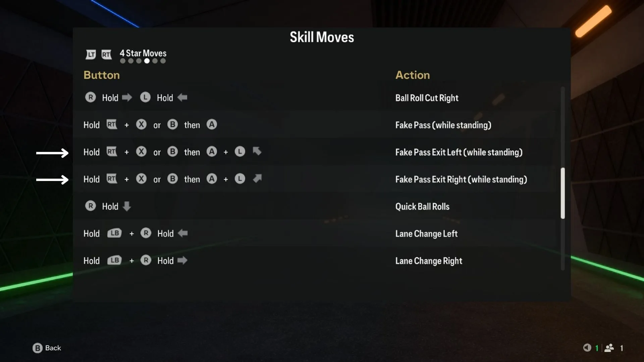Viewport: 644px width, 362px height.
Task: Click the RT trigger navigation icon
Action: coord(107,54)
